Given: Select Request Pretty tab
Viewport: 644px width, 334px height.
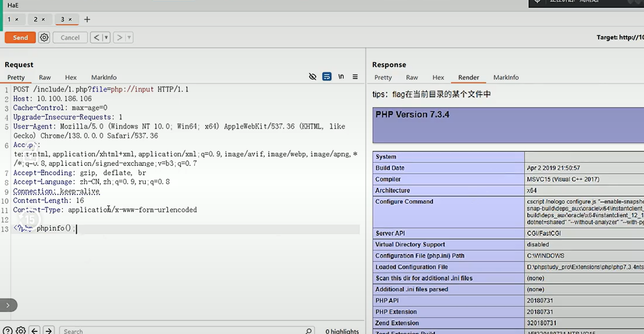Looking at the screenshot, I should pos(16,77).
